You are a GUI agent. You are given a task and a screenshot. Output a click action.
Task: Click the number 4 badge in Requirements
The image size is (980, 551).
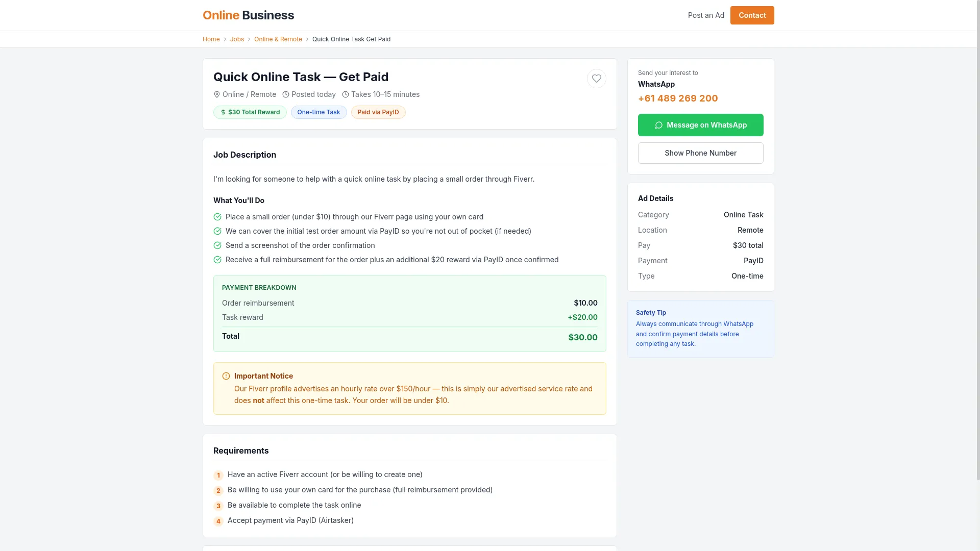point(218,521)
